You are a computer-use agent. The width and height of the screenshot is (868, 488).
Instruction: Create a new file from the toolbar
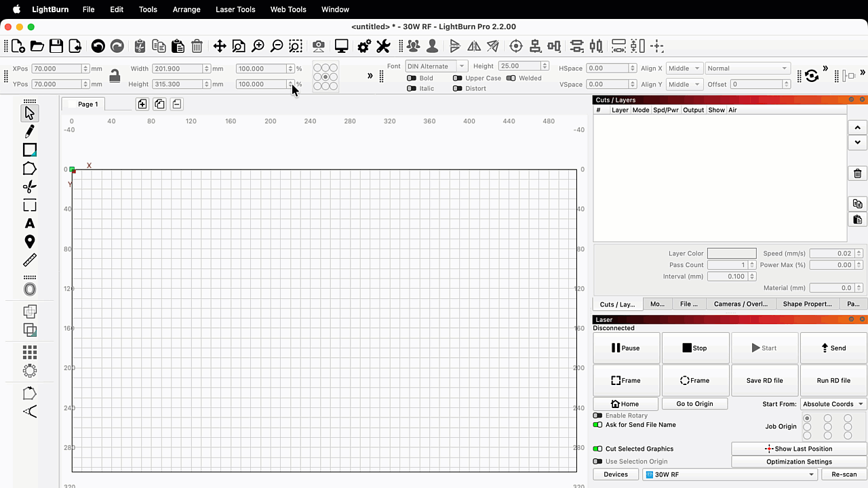(x=18, y=46)
